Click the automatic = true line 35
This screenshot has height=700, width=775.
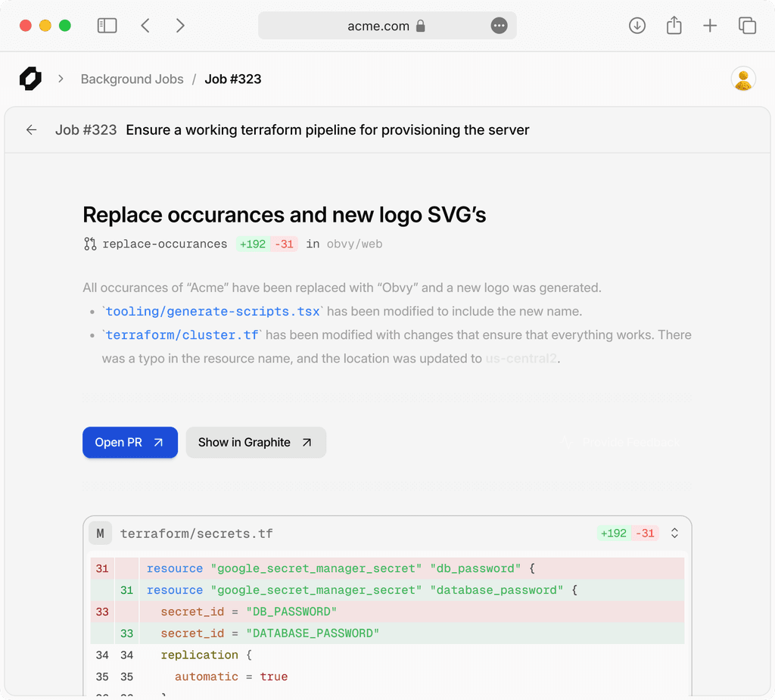pos(387,677)
